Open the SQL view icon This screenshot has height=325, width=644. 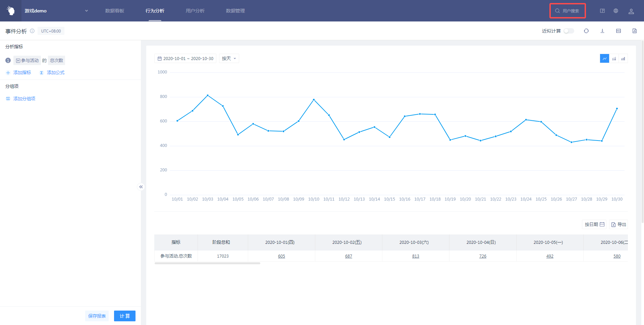click(x=618, y=31)
